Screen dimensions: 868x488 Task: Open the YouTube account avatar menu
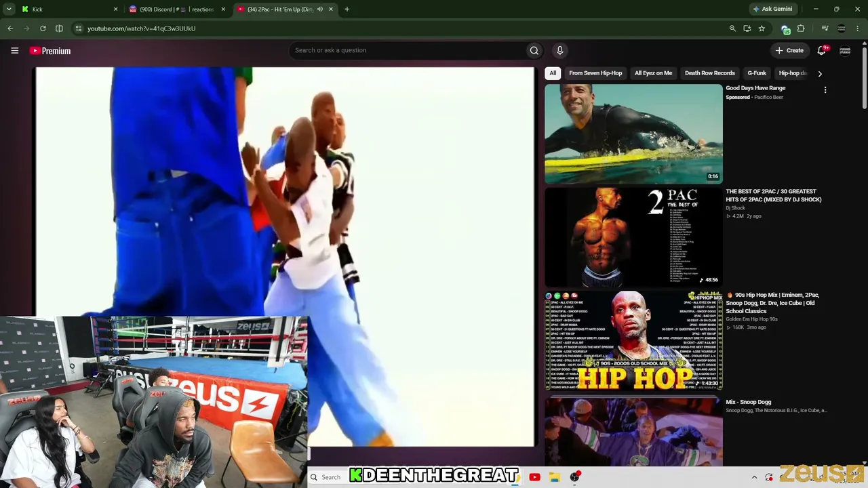tap(845, 51)
